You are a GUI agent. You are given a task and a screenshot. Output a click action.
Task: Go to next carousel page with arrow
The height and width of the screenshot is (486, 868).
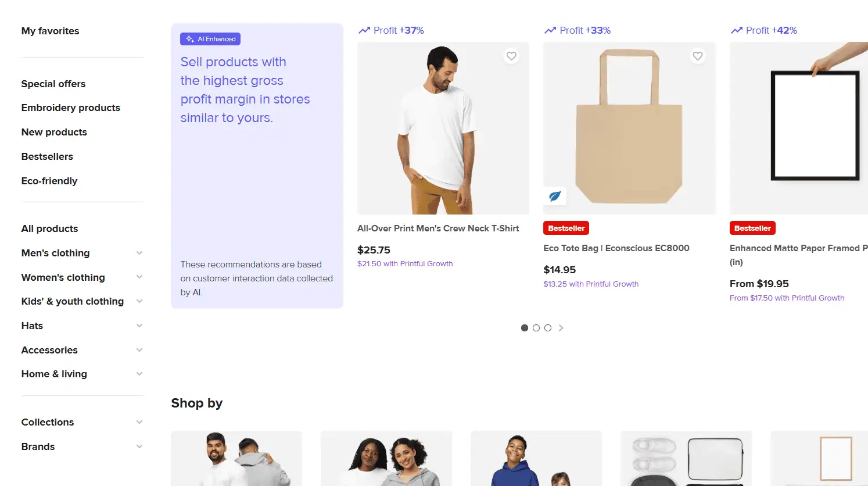561,328
